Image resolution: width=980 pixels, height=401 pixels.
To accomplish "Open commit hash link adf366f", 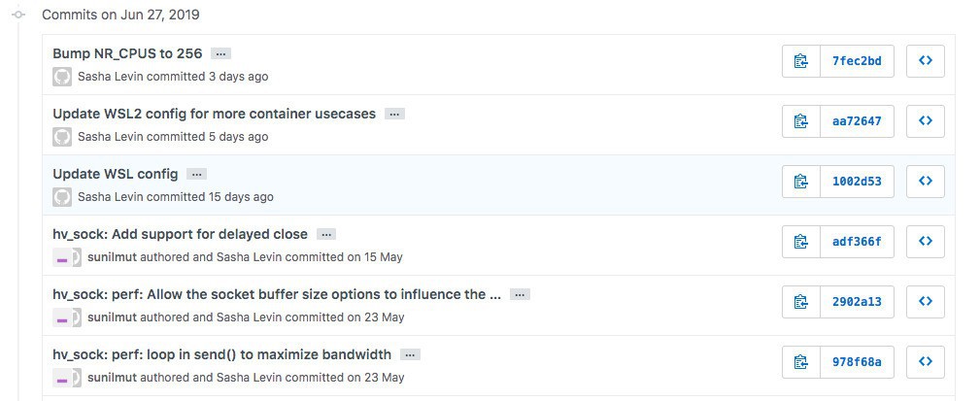I will point(857,242).
